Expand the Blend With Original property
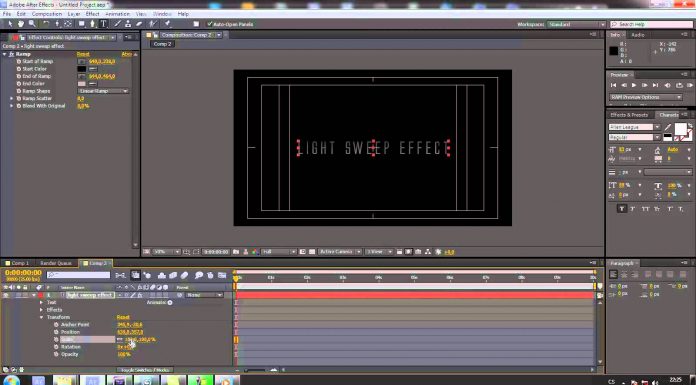Image resolution: width=696 pixels, height=385 pixels. [x=12, y=106]
